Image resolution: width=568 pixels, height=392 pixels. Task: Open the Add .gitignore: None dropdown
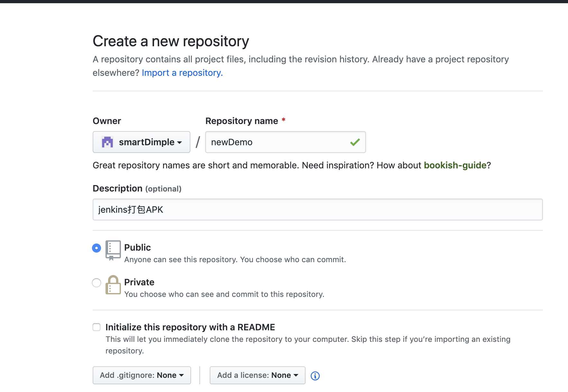pos(142,375)
